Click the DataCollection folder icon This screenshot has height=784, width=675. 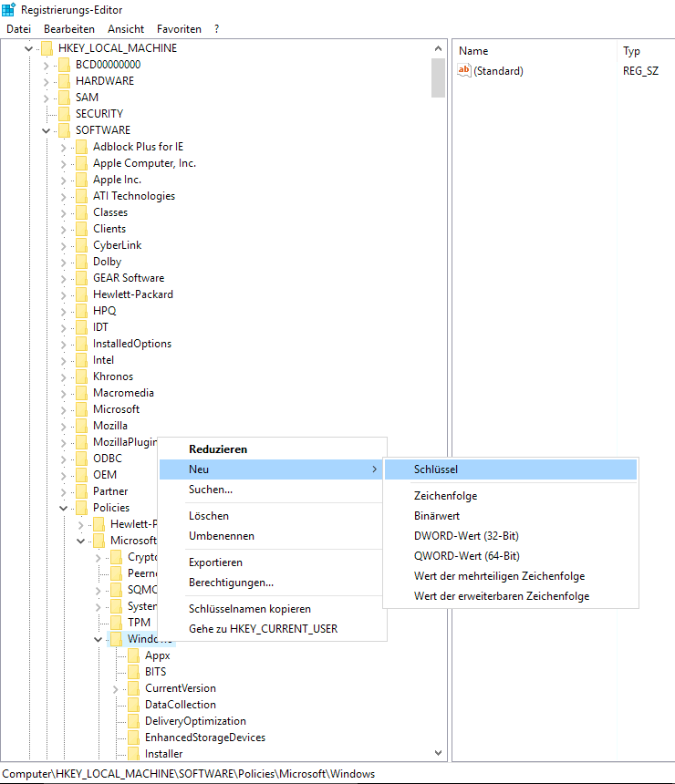click(x=133, y=705)
